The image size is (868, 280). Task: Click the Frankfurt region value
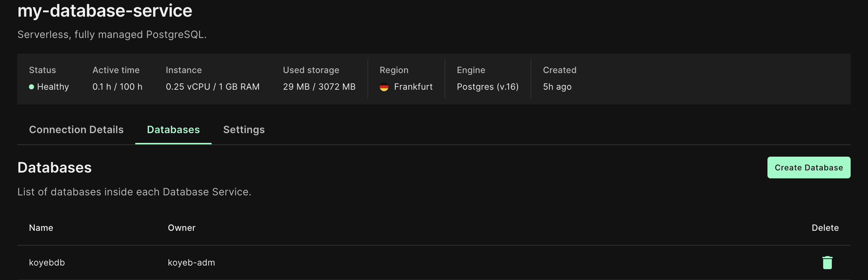coord(413,87)
